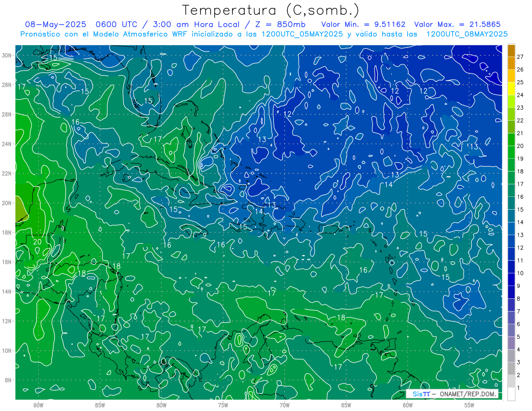Image resolution: width=532 pixels, height=411 pixels.
Task: Click the SisTT ONAMET/REP.DOM. logo box
Action: tap(452, 394)
